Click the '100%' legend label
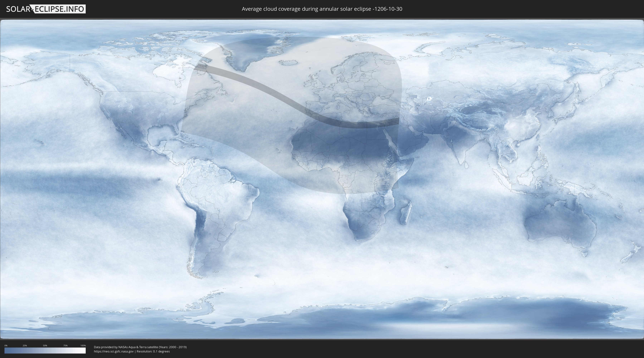644x358 pixels. point(83,345)
